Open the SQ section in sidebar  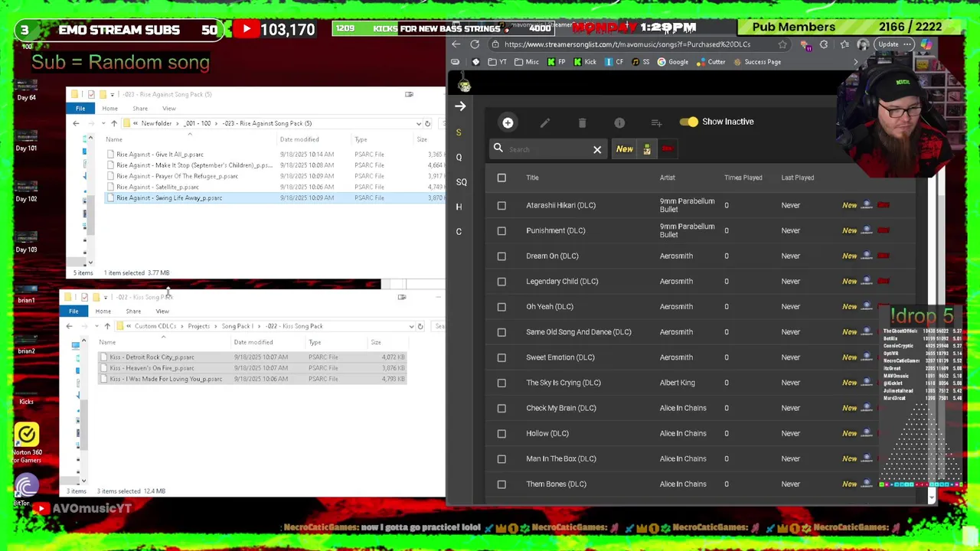461,182
